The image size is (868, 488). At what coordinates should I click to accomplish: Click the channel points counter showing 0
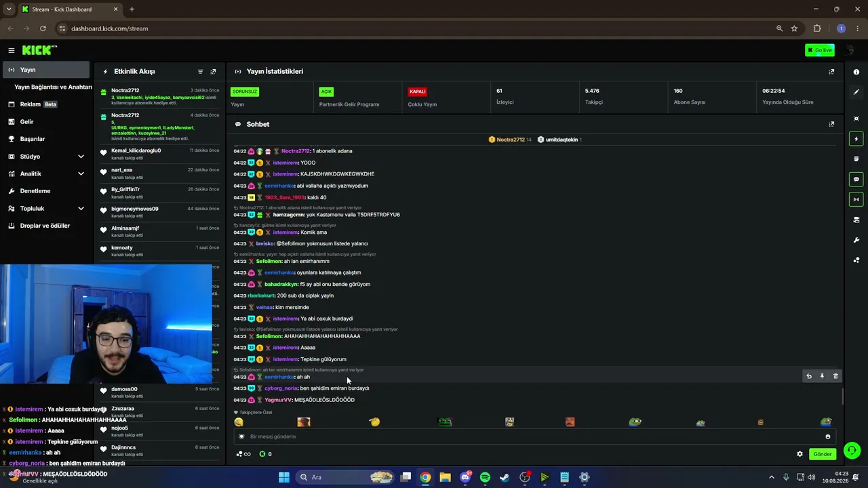point(266,454)
